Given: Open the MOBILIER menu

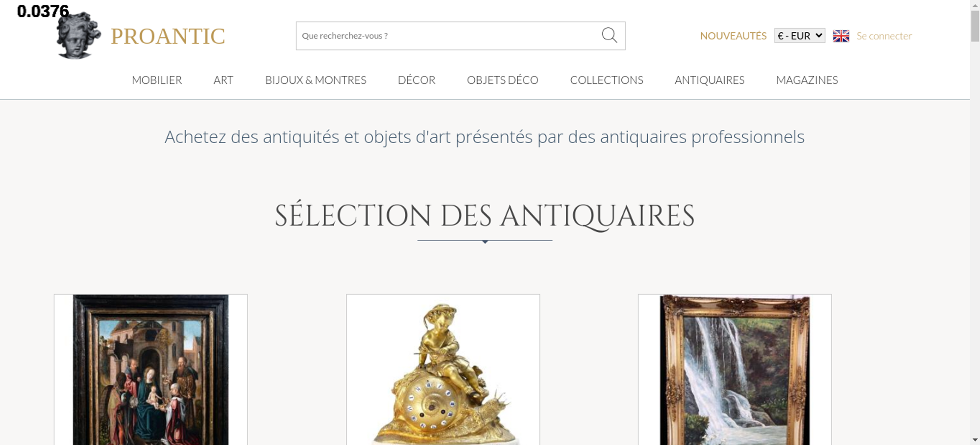Looking at the screenshot, I should tap(157, 80).
